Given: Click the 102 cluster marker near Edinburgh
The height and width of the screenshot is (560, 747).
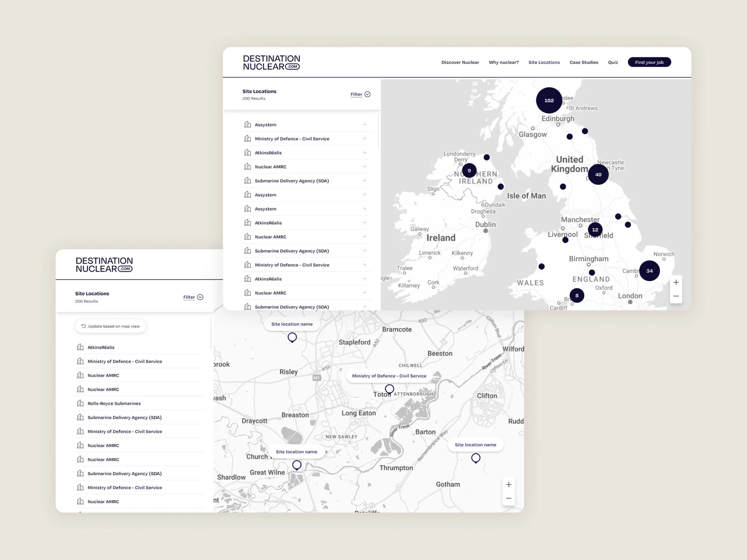Looking at the screenshot, I should 549,100.
